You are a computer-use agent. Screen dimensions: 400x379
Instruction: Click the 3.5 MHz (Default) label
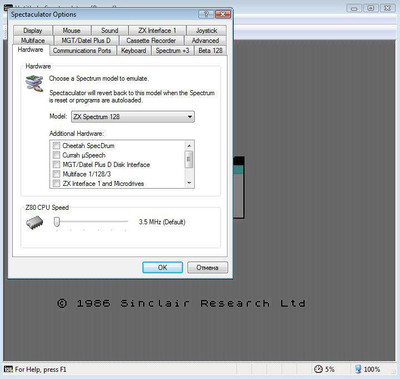point(162,222)
